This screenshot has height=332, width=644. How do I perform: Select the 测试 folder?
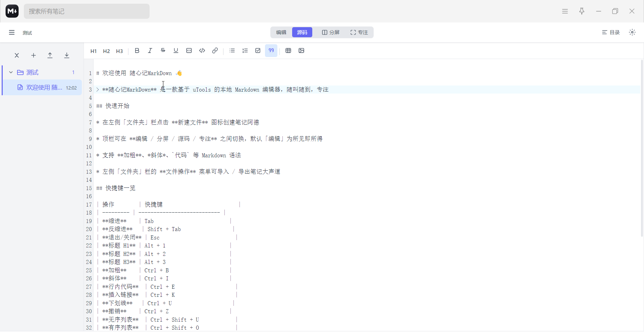point(42,72)
